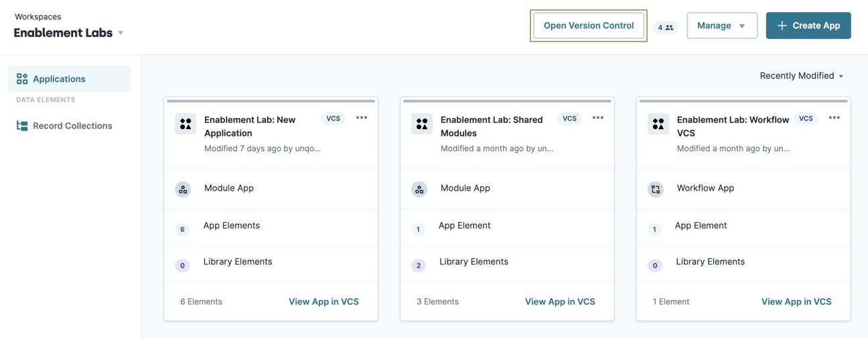The image size is (868, 338).
Task: Click the 6 App Elements count badge
Action: (x=182, y=229)
